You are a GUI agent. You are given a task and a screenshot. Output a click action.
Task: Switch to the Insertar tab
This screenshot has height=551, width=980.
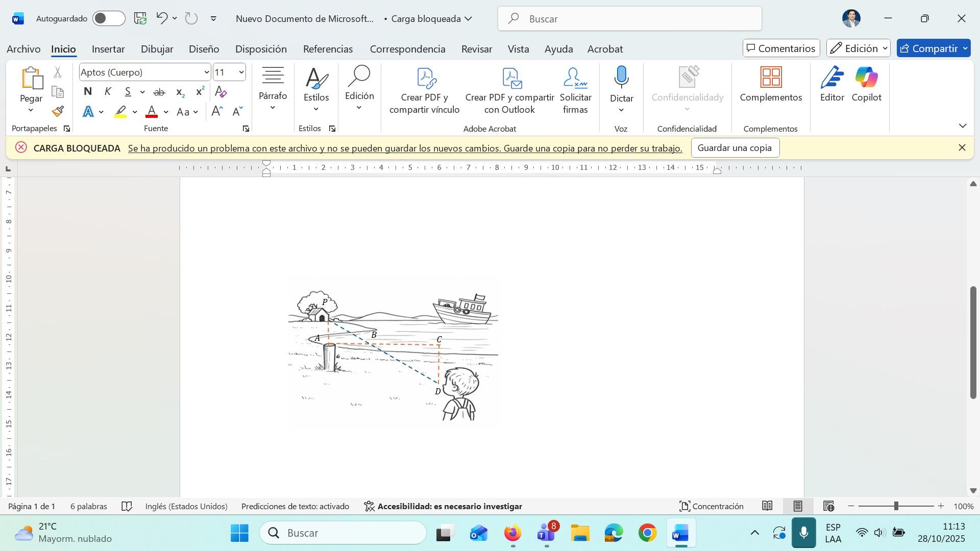pos(108,49)
